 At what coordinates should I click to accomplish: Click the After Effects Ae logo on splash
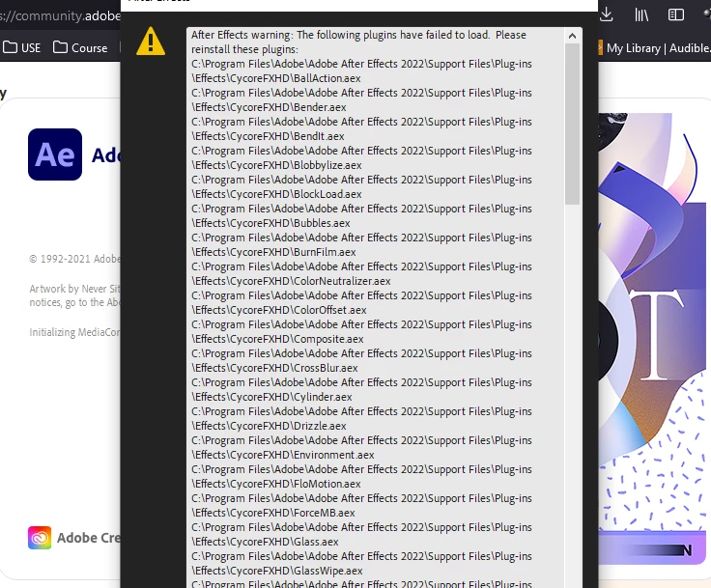point(55,154)
